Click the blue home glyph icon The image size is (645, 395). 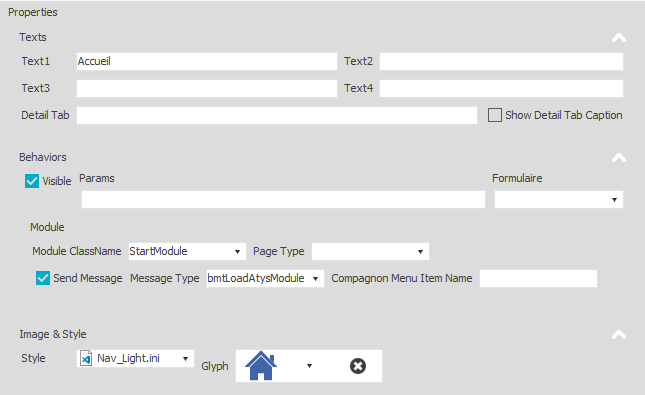point(261,365)
